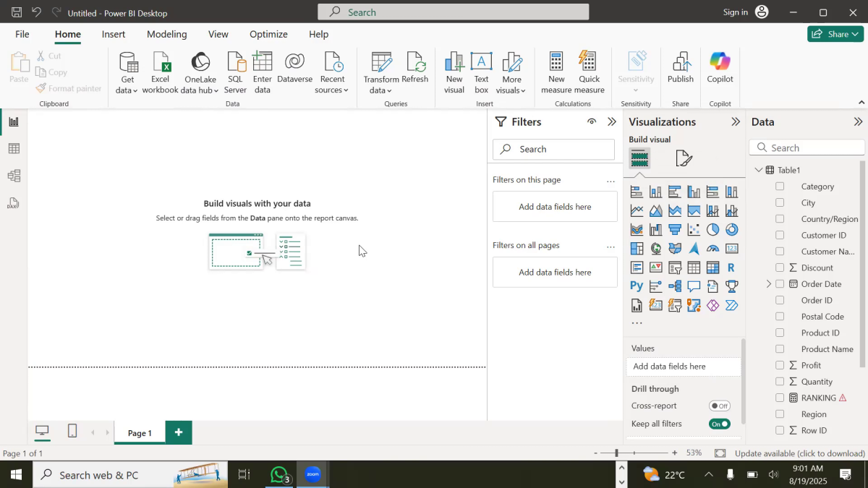Screen dimensions: 868x488
Task: Add a new report page
Action: pyautogui.click(x=179, y=432)
